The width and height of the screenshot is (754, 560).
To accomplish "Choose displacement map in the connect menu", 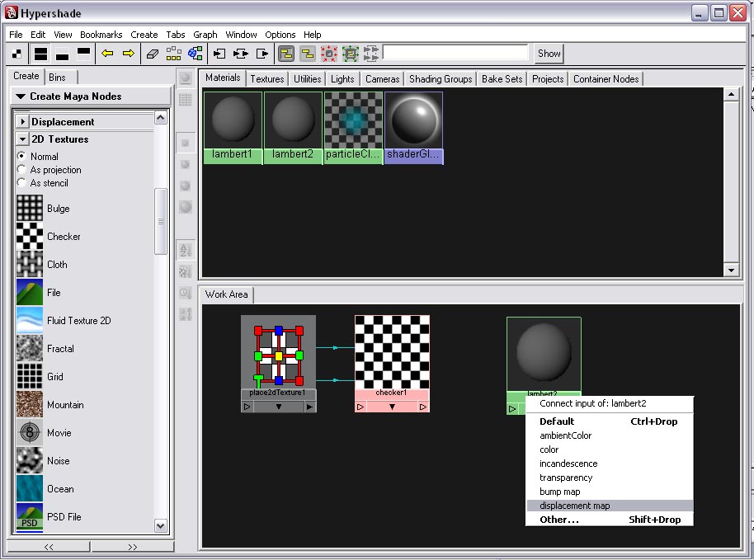I will (x=610, y=506).
